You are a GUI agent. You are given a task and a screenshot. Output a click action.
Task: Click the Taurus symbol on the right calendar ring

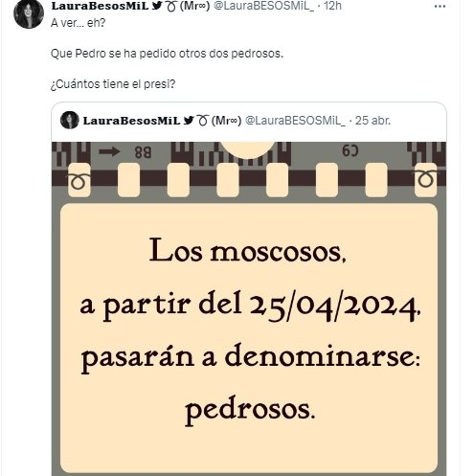click(x=426, y=179)
